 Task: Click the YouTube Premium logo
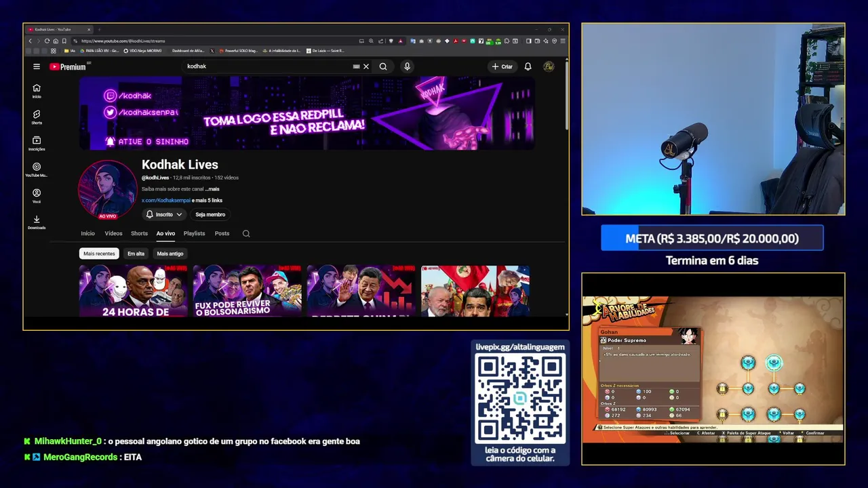[68, 66]
